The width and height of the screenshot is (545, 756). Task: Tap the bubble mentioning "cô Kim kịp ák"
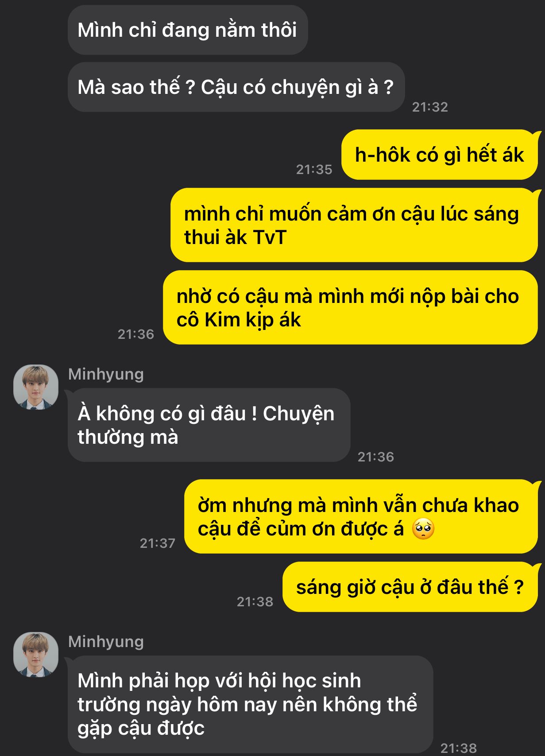pos(351,307)
